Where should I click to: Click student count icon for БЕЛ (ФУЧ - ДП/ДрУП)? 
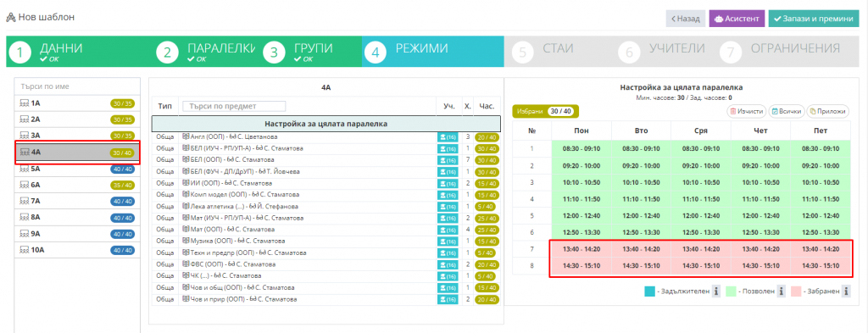click(448, 171)
